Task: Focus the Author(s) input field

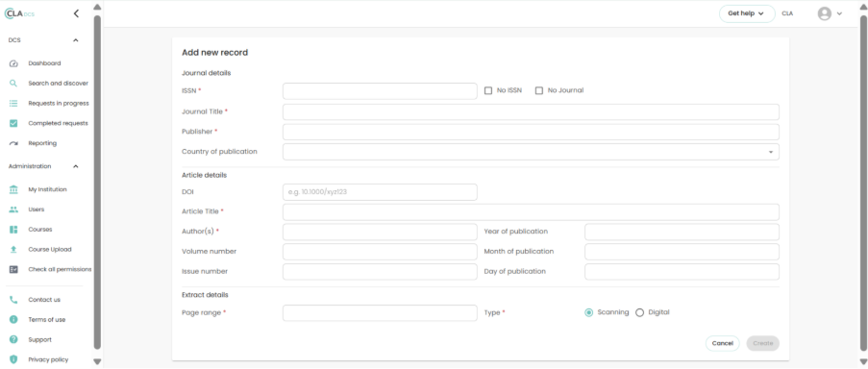Action: click(380, 232)
